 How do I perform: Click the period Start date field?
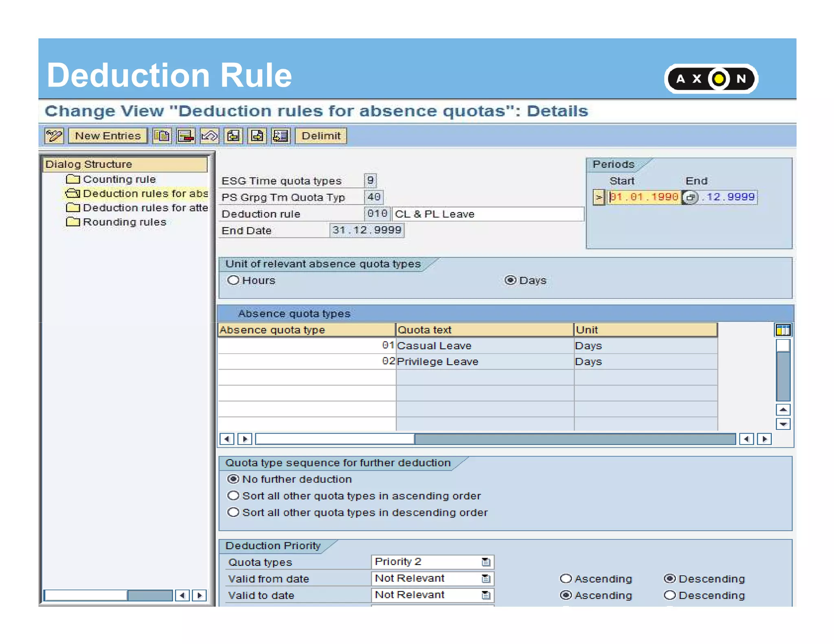[x=644, y=197]
